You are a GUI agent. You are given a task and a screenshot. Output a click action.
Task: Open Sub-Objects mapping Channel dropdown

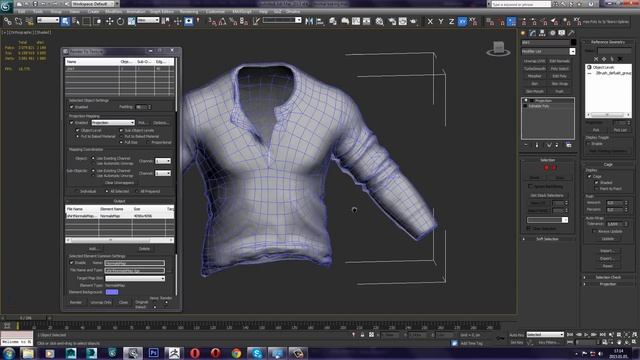pyautogui.click(x=163, y=173)
